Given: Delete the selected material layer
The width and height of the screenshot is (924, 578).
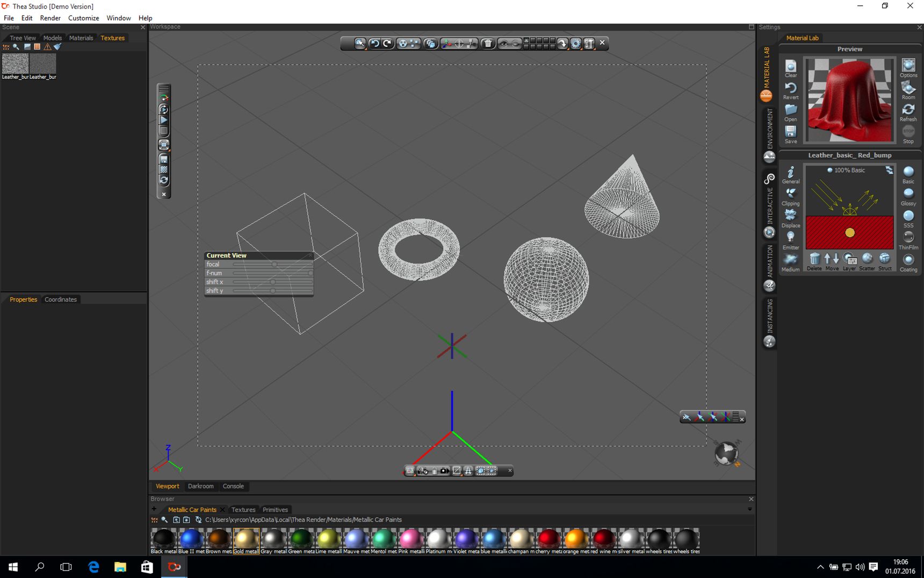Looking at the screenshot, I should click(814, 262).
